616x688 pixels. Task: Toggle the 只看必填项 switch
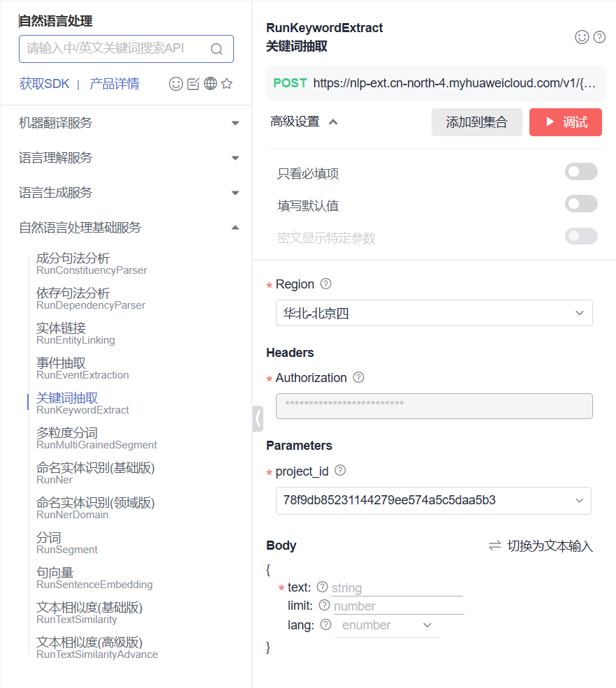coord(581,172)
